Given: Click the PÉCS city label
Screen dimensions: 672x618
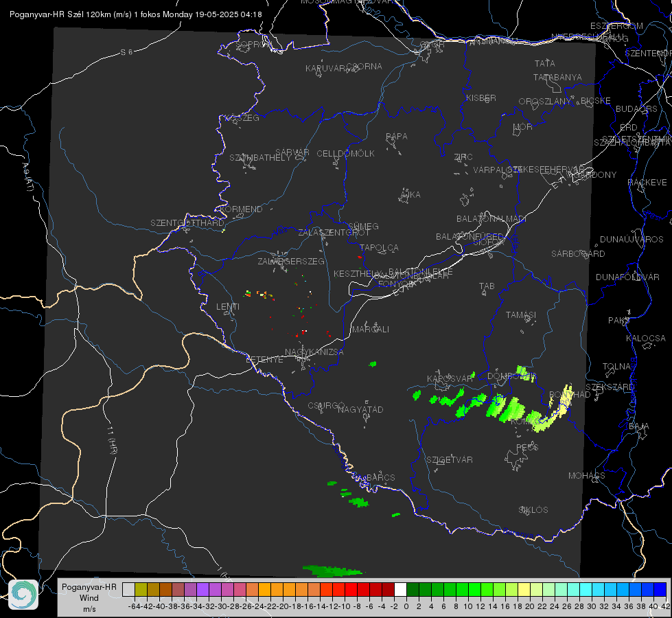Looking at the screenshot, I should pyautogui.click(x=527, y=447).
